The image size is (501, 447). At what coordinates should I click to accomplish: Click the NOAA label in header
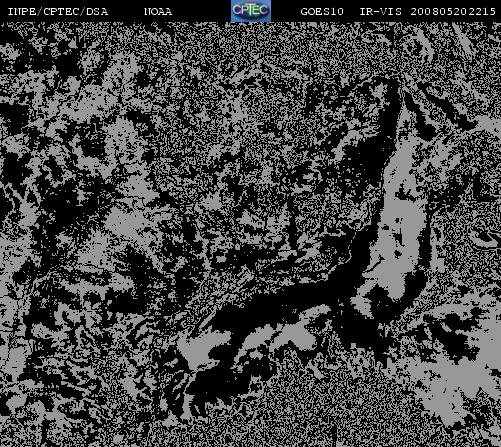click(158, 12)
